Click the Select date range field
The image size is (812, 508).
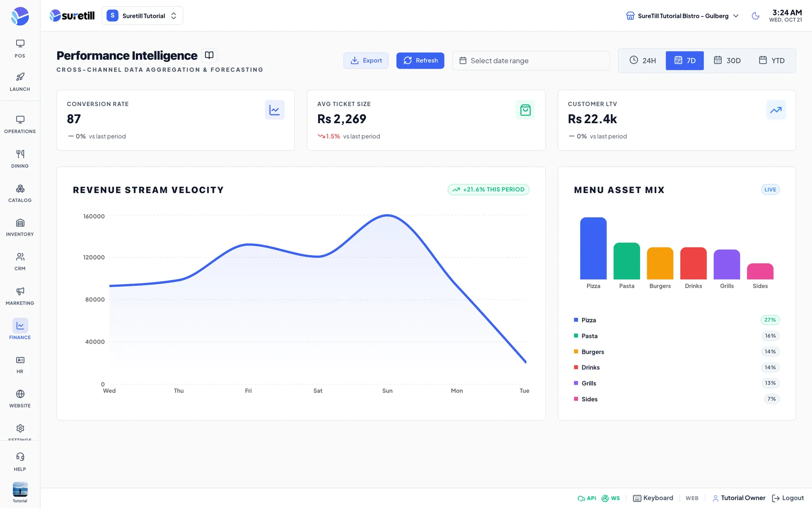(531, 61)
